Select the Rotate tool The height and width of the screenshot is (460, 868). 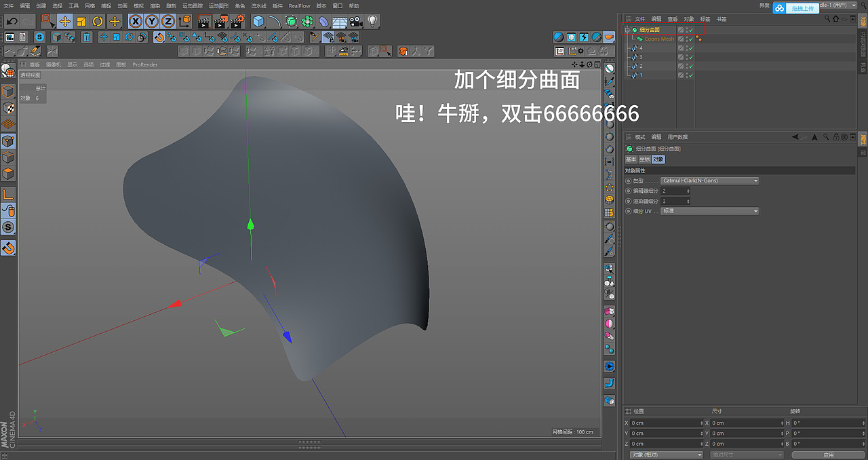tap(98, 21)
